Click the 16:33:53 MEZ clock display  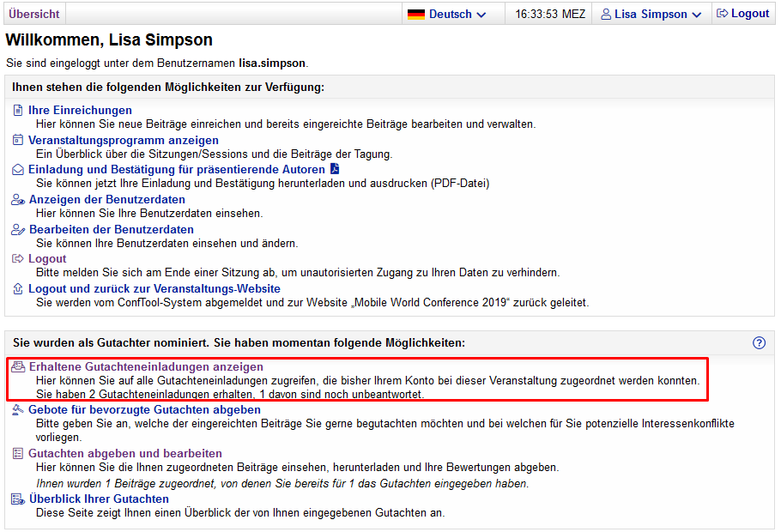pos(550,15)
